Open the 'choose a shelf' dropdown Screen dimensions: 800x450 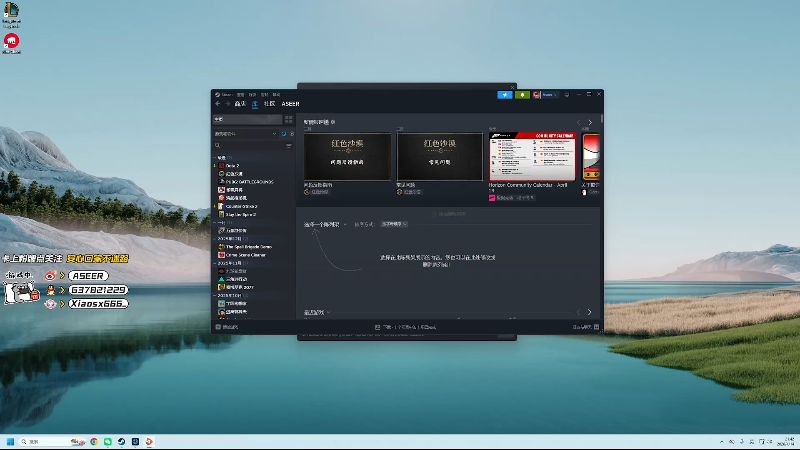325,224
